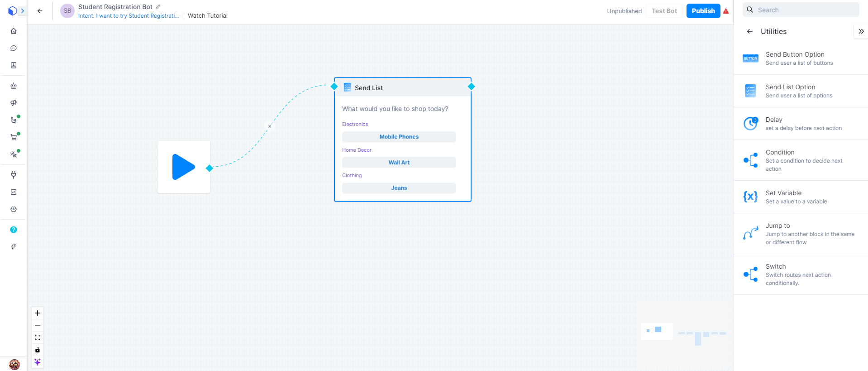This screenshot has height=371, width=868.
Task: Click the pencil icon to rename bot
Action: click(158, 7)
